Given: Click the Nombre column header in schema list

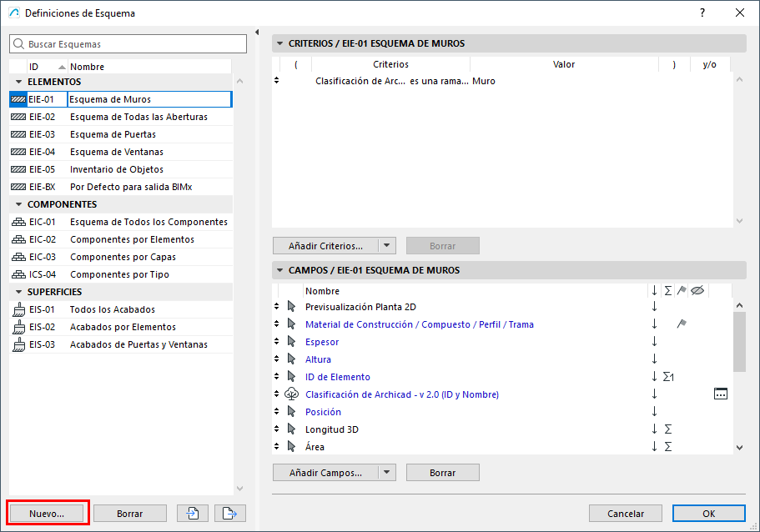Looking at the screenshot, I should tap(149, 67).
